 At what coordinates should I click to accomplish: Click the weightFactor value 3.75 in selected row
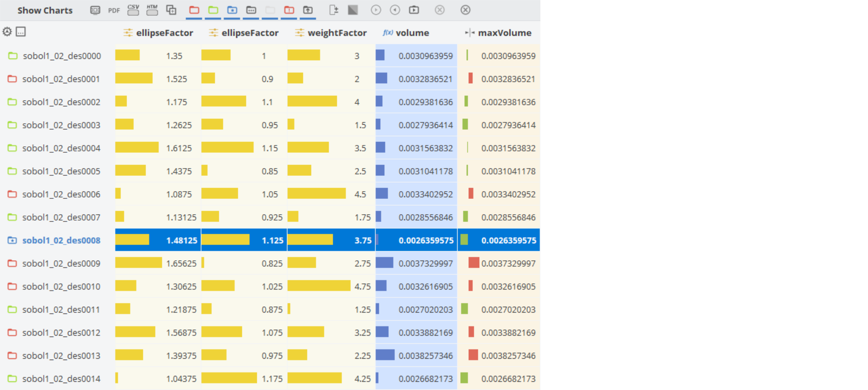click(363, 240)
